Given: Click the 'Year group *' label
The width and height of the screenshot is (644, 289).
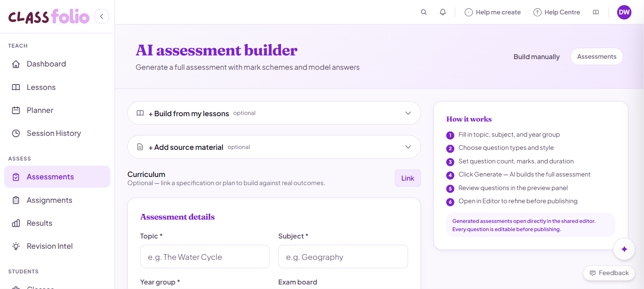Looking at the screenshot, I should click(x=160, y=282).
